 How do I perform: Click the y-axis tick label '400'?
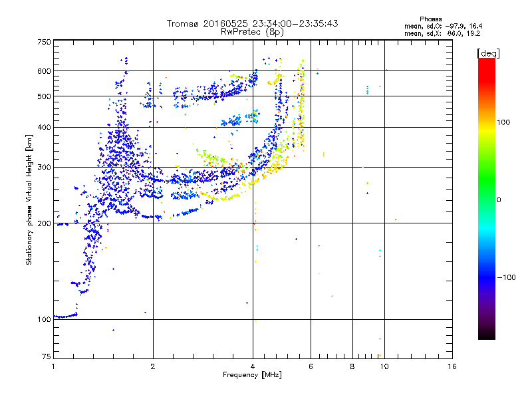[44, 128]
